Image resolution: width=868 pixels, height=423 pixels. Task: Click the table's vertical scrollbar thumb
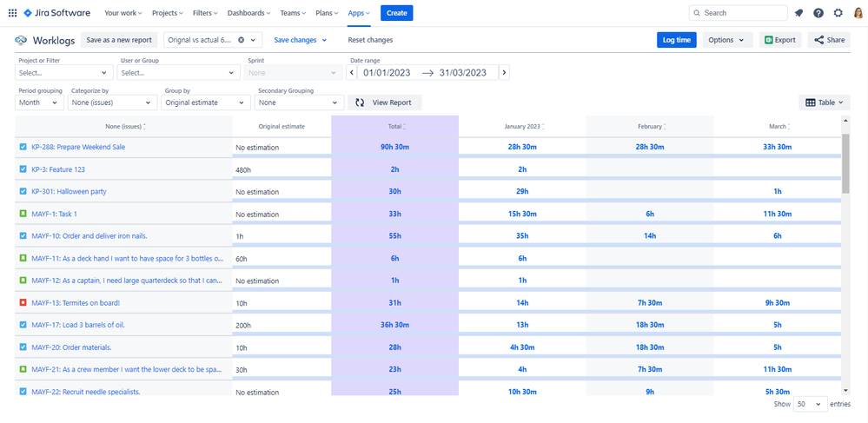pos(845,163)
